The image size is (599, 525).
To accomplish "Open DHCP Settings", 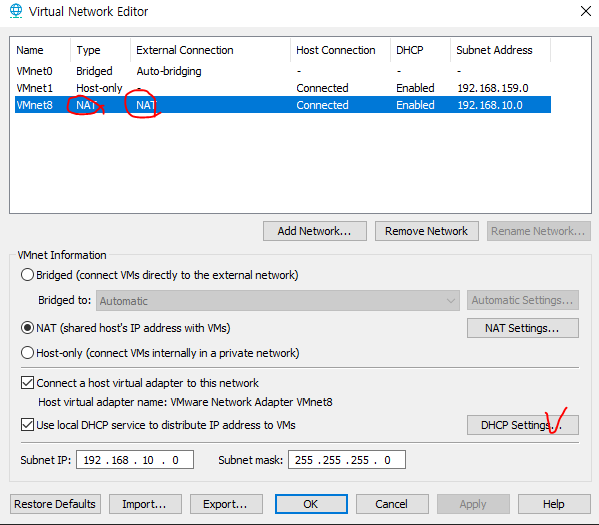I will click(x=523, y=425).
